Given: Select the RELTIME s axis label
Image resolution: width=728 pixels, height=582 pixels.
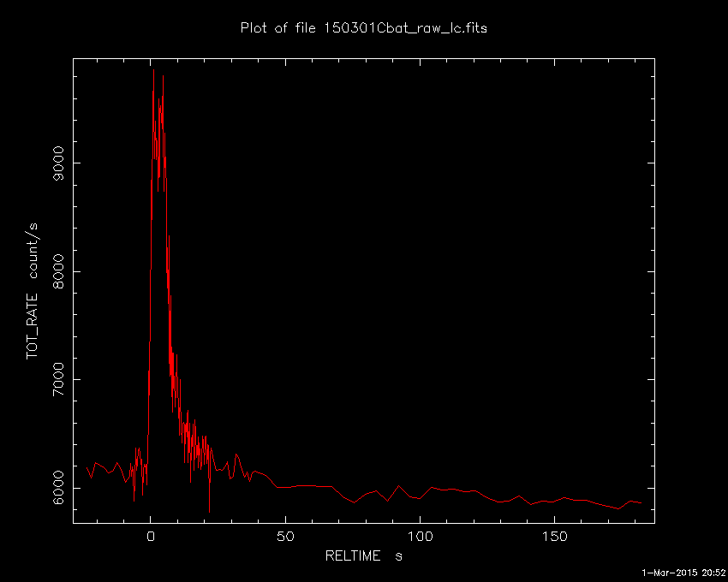Looking at the screenshot, I should [x=363, y=555].
